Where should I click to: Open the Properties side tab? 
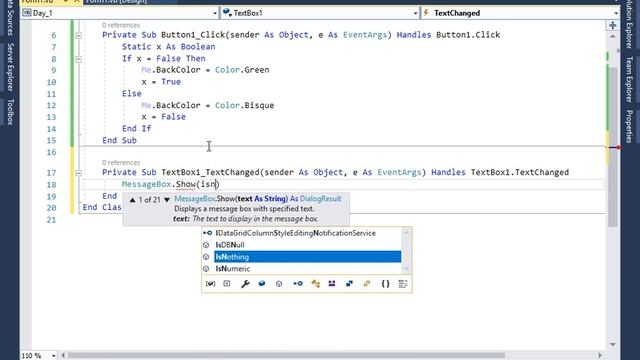[629, 126]
